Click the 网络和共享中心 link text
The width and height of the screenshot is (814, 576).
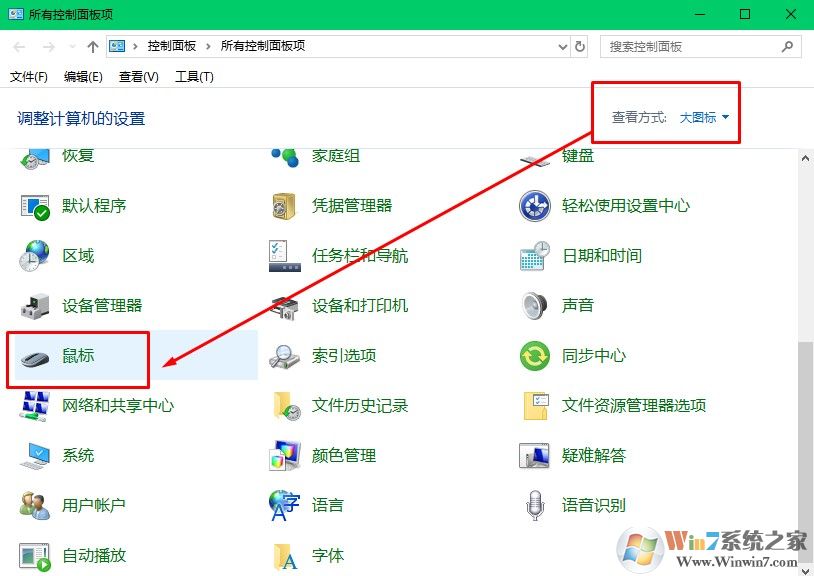(118, 405)
